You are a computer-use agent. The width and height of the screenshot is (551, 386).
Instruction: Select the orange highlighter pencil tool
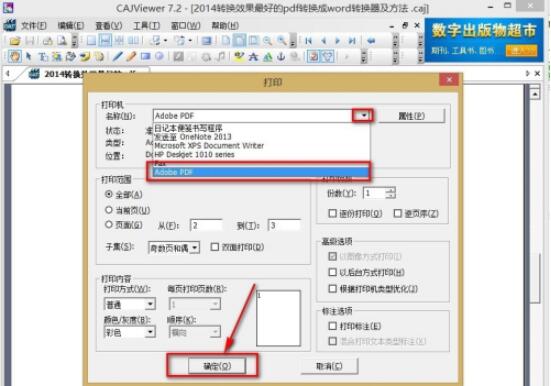click(x=131, y=56)
